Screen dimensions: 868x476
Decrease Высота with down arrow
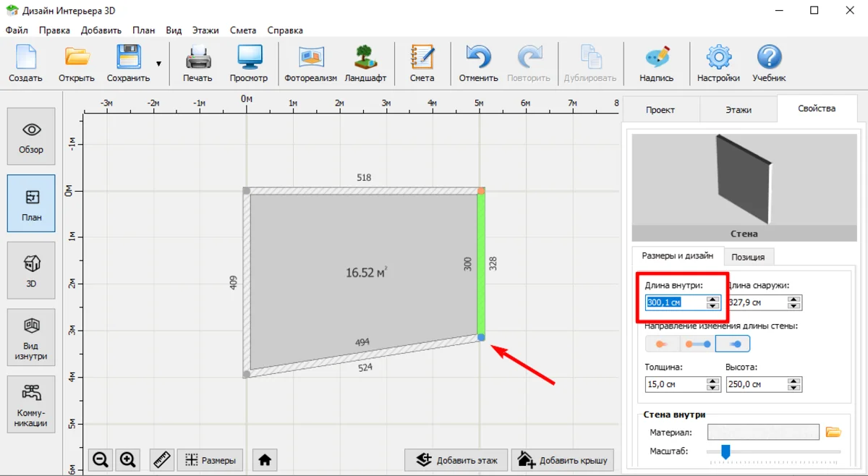tap(795, 388)
